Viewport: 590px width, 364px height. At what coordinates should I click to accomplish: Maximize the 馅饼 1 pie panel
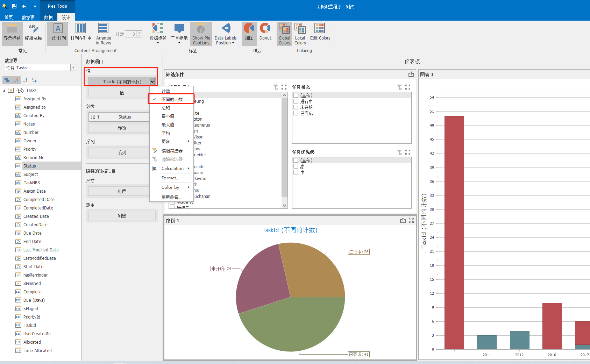coord(411,220)
